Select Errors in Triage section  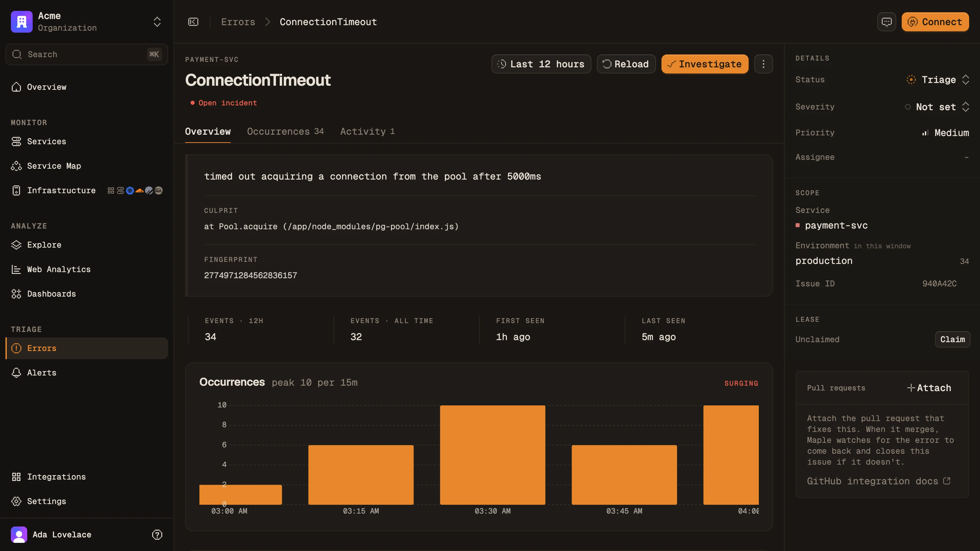pos(87,348)
